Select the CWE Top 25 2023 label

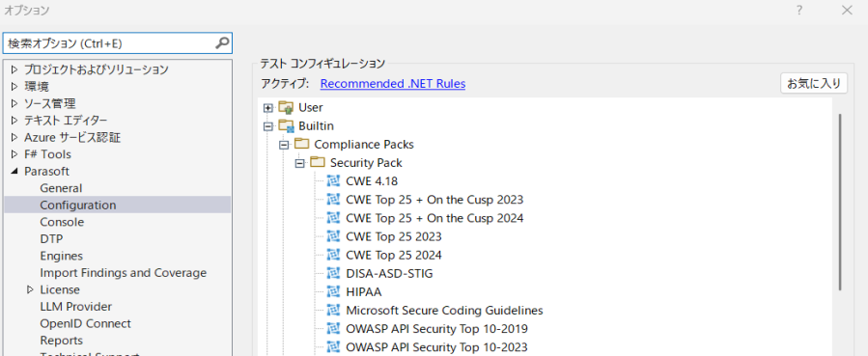click(x=394, y=236)
